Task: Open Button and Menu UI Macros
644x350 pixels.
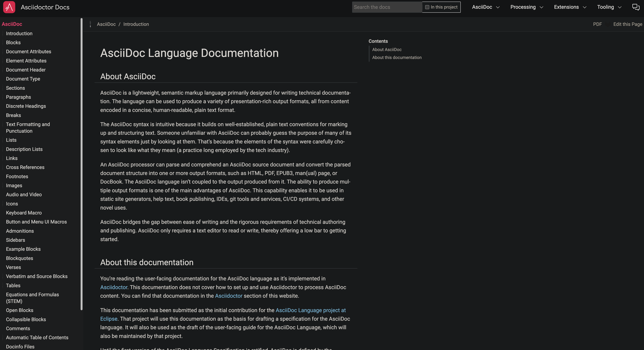Action: (36, 222)
